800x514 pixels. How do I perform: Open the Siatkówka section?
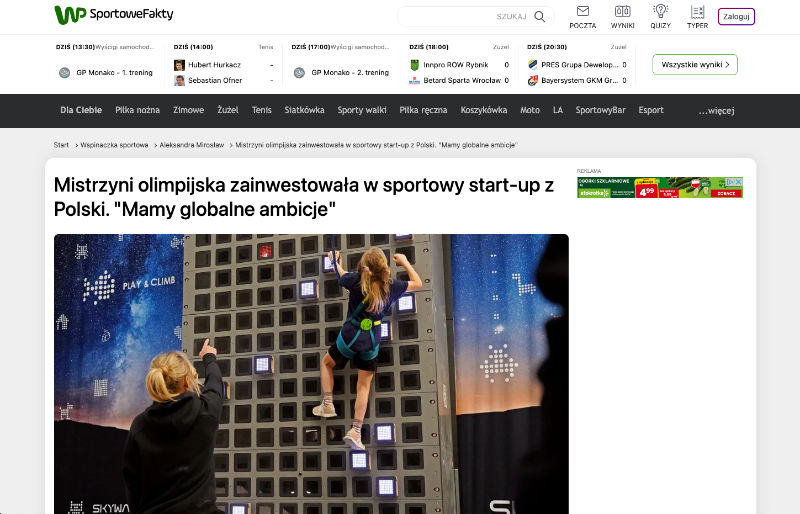304,110
